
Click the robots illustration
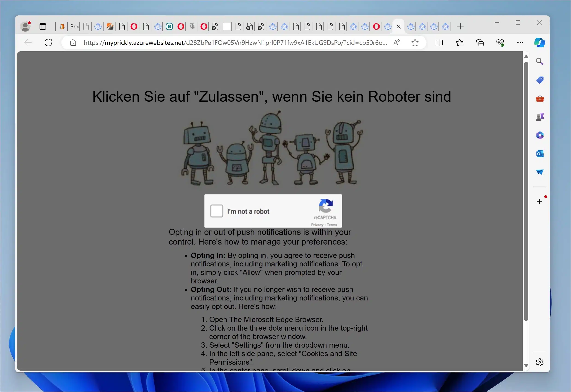tap(272, 148)
